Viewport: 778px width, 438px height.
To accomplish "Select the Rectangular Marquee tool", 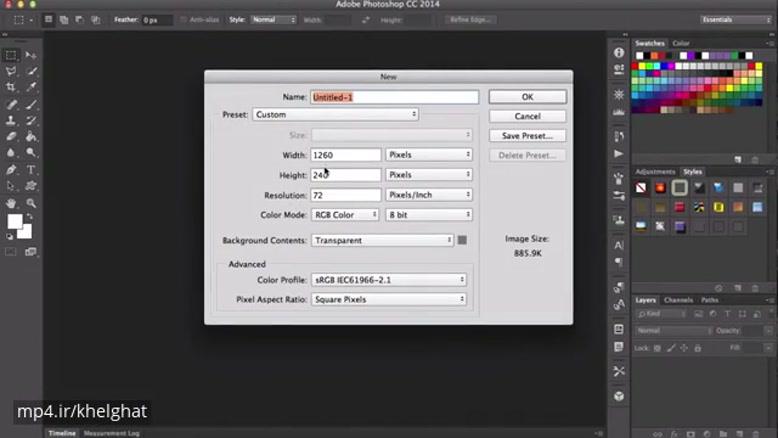I will [12, 55].
